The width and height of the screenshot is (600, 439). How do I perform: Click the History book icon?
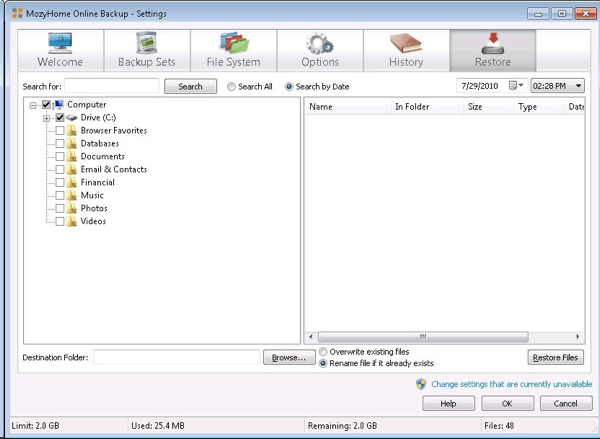[x=406, y=42]
